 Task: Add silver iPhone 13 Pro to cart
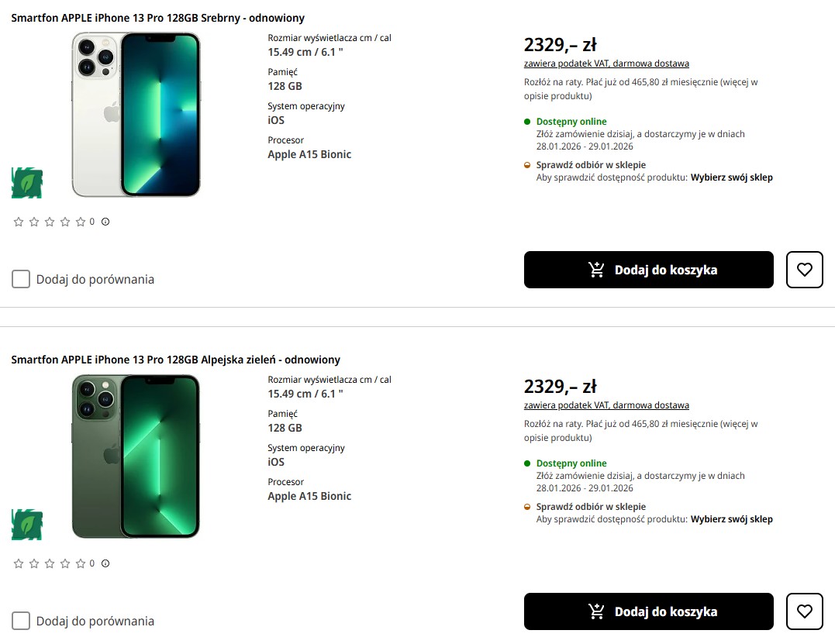click(x=648, y=270)
